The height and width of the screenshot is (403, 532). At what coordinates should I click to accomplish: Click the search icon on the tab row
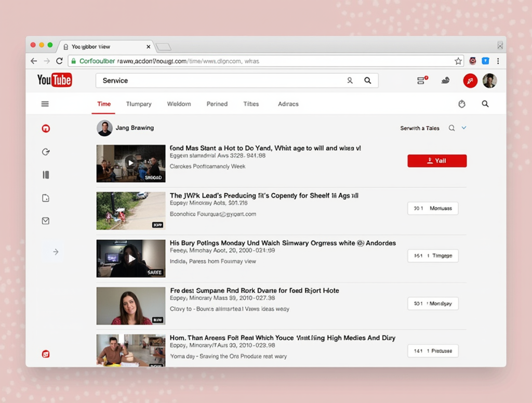(485, 104)
